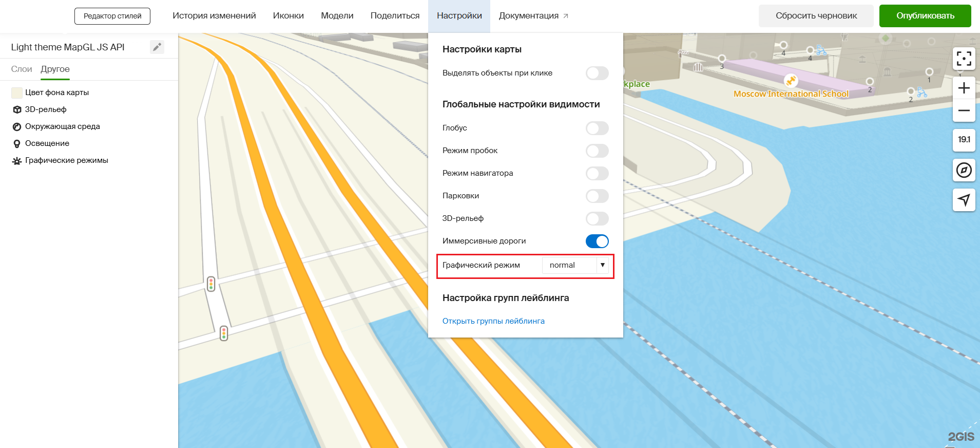Open the Редактор стилей selector
This screenshot has height=448, width=980.
[112, 16]
